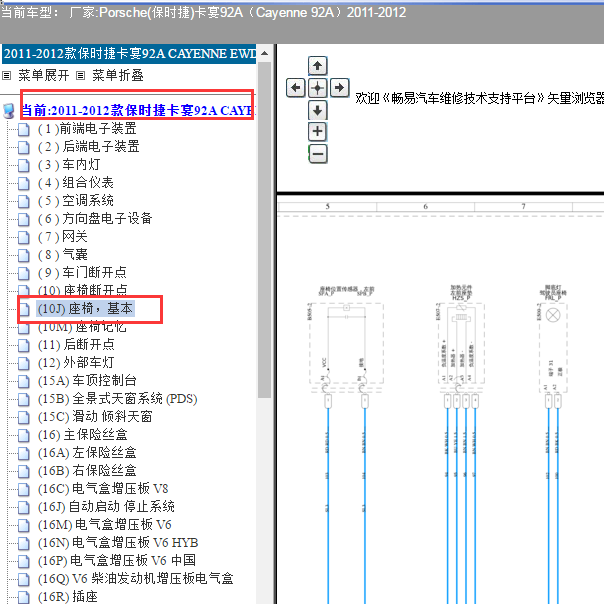Open (16N)电气盒增压板 V6 HYB
The image size is (604, 604).
118,542
